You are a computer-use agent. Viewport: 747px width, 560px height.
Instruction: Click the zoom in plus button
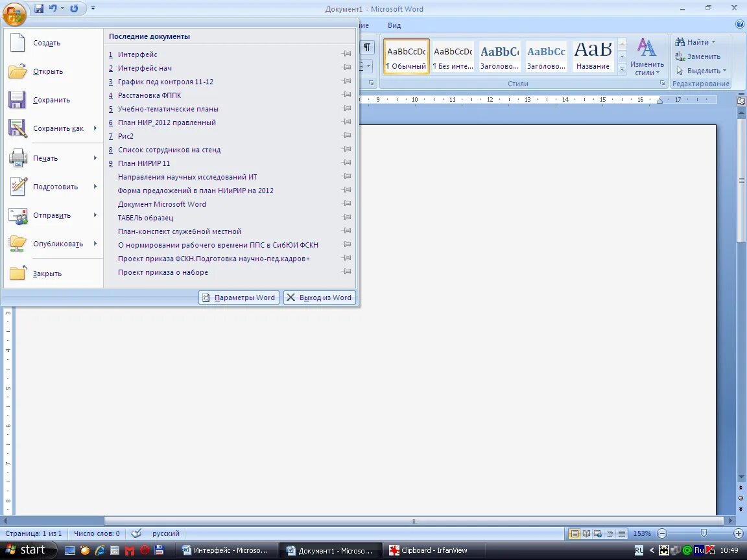[x=739, y=533]
